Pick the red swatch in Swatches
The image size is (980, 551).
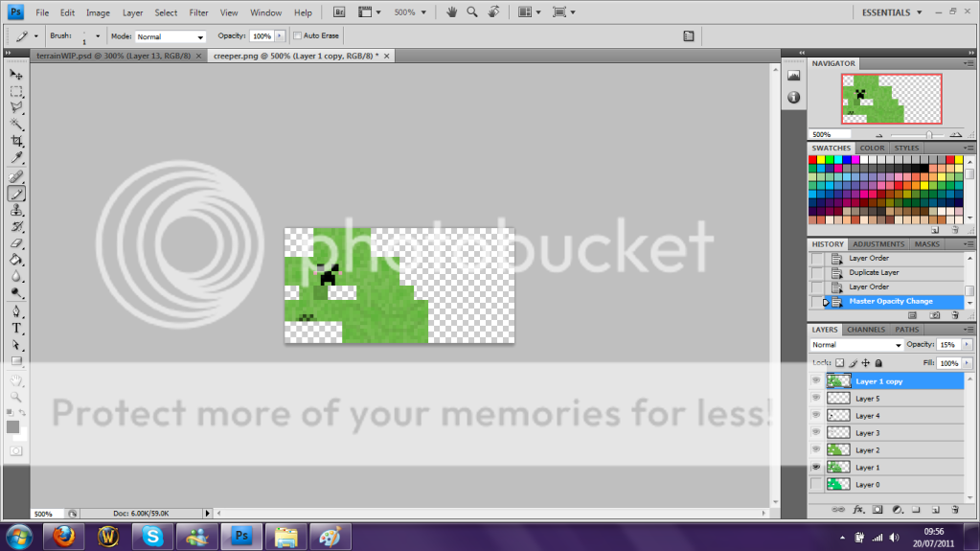[x=812, y=160]
